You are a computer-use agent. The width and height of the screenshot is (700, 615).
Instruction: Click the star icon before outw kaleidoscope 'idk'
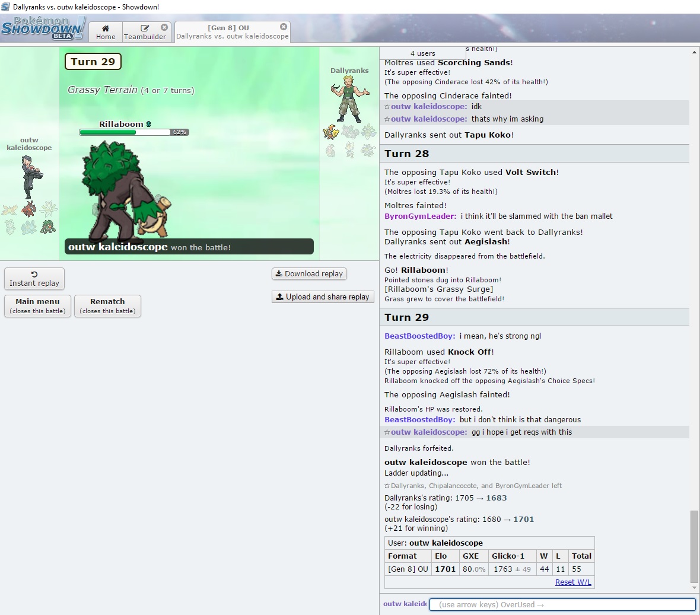(387, 107)
